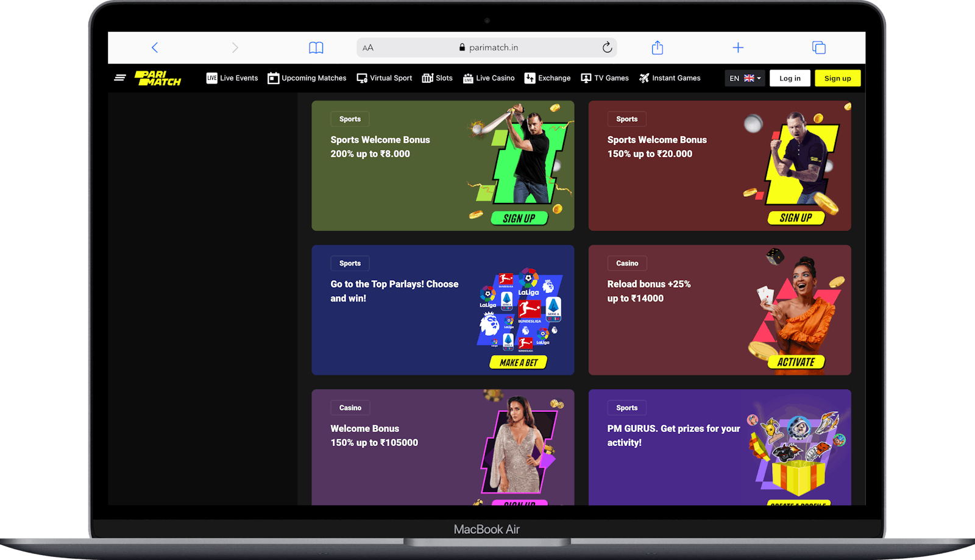Screen dimensions: 975x560
Task: Click the parimatch.in address field
Action: [x=493, y=48]
